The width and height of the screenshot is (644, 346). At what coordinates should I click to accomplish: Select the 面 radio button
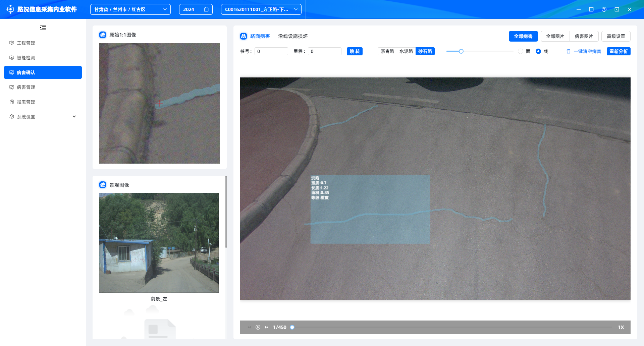pyautogui.click(x=520, y=51)
